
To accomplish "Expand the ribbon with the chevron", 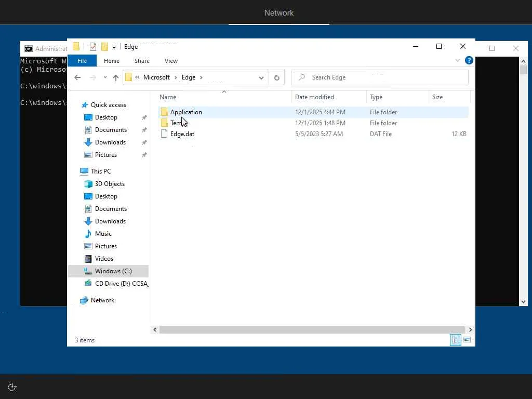I will click(x=457, y=60).
